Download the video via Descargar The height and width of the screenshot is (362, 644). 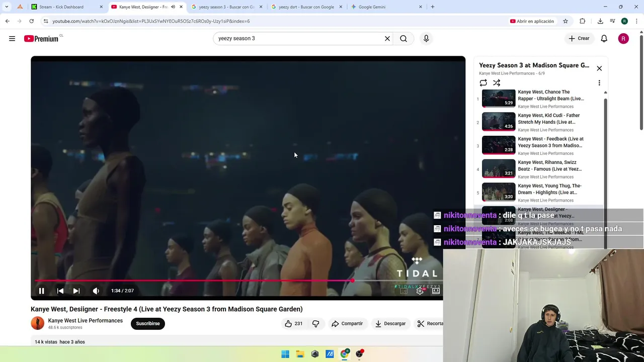coord(390,324)
